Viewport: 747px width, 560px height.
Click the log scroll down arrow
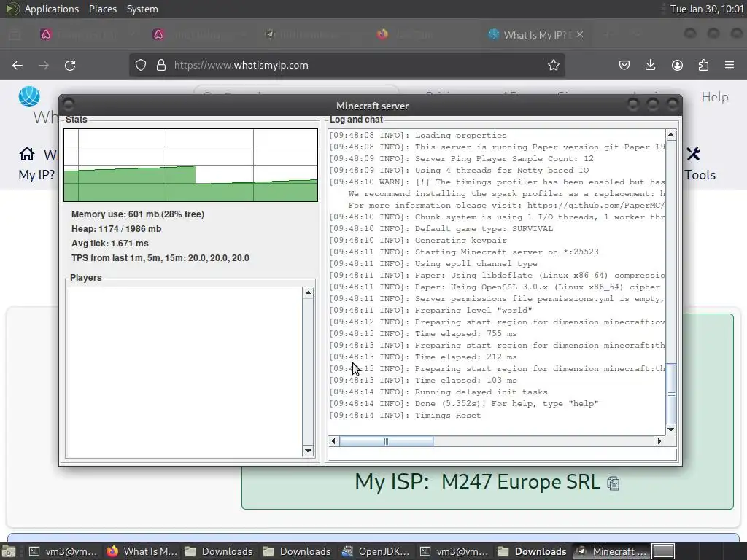pyautogui.click(x=671, y=429)
